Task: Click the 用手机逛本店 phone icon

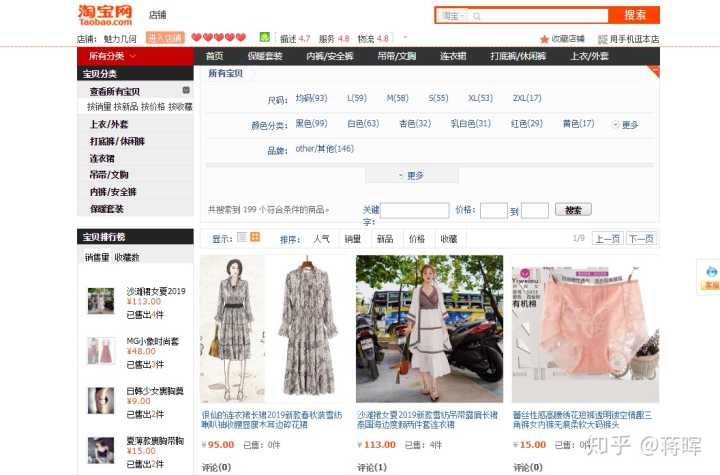Action: coord(602,39)
